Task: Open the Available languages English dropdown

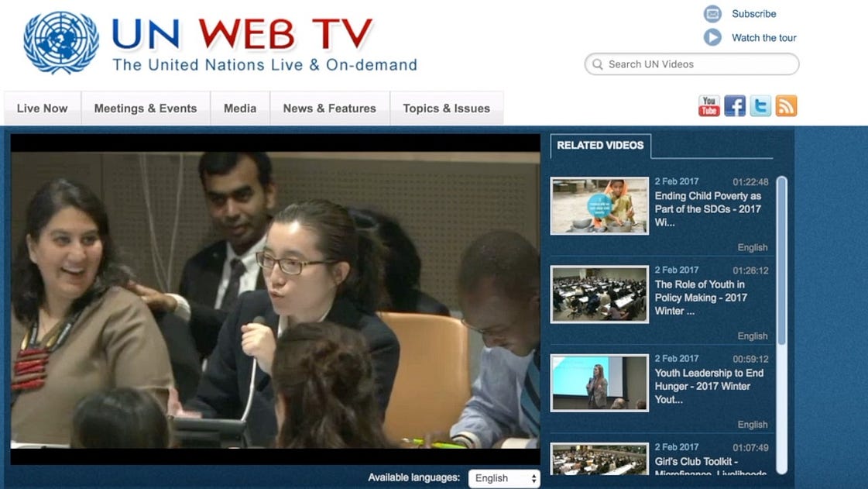Action: click(x=504, y=478)
